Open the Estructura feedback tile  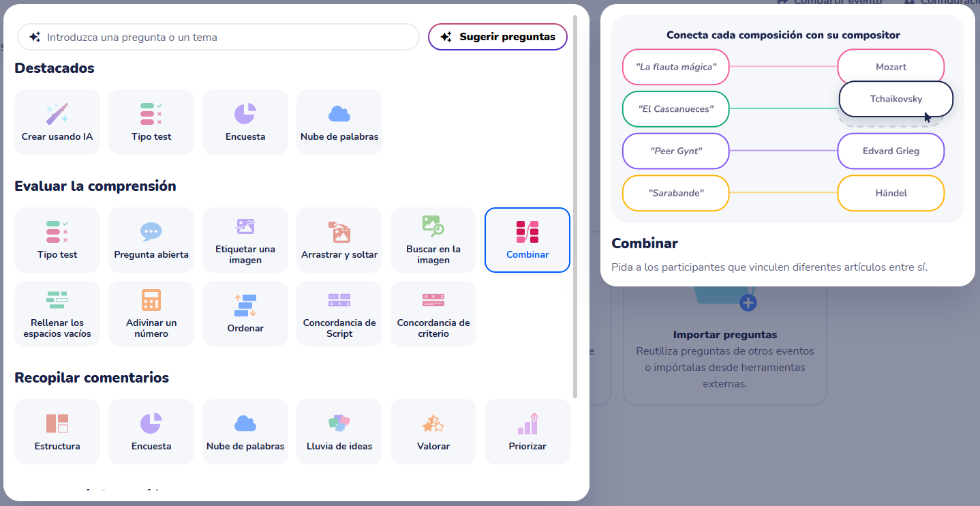(57, 432)
